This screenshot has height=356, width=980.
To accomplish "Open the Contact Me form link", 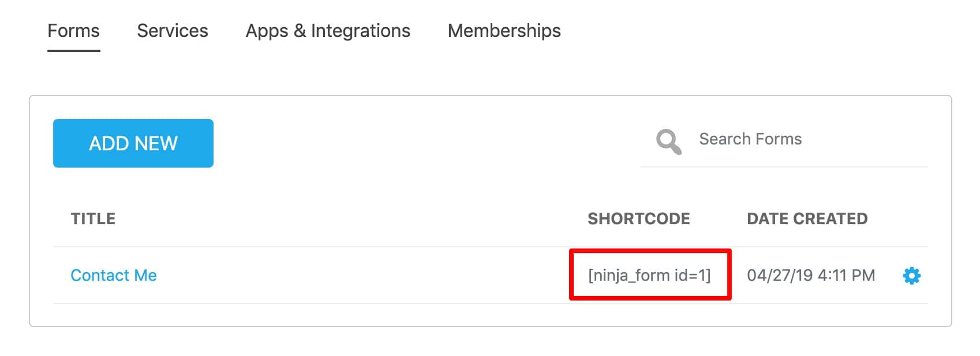I will coord(114,276).
